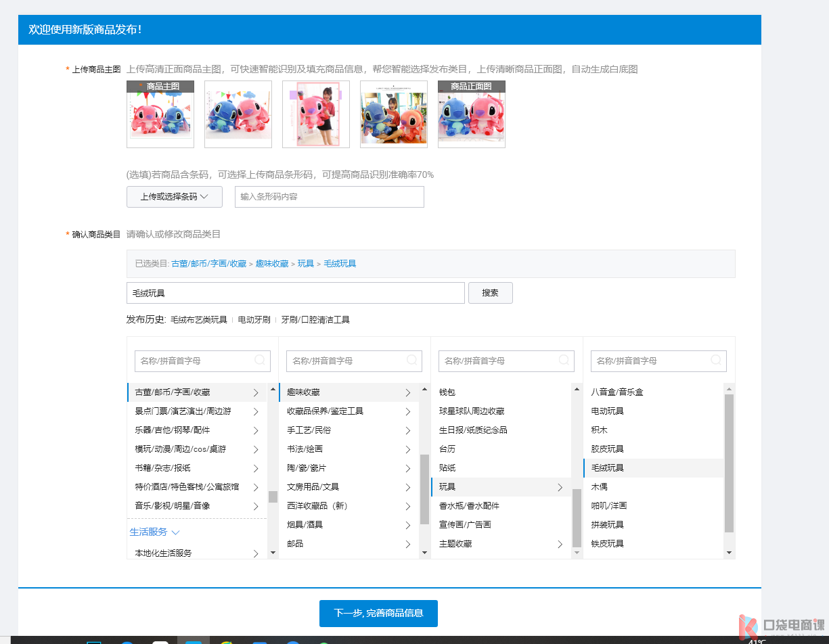The image size is (829, 644).
Task: Click 趣味收藏 in selected category breadcrumb
Action: pos(272,264)
